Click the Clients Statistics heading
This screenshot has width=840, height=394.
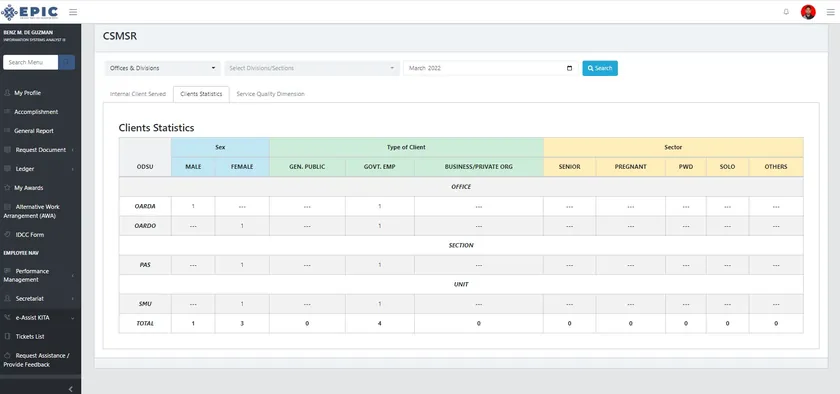click(x=156, y=128)
